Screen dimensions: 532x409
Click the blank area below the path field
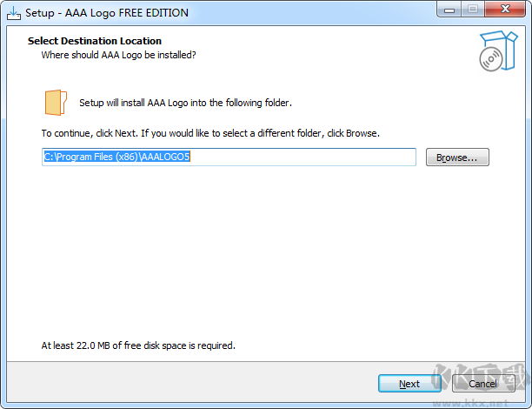[x=261, y=252]
